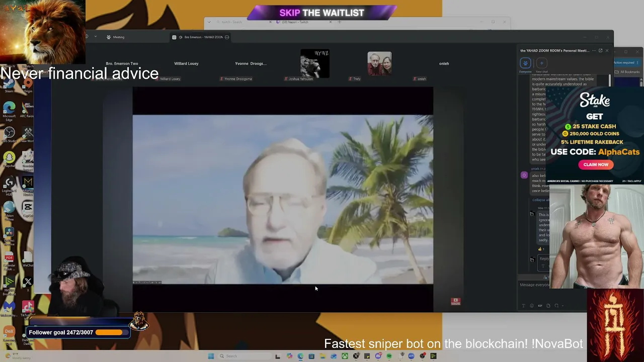Open Spotify from the taskbar
Viewport: 644px width, 362px height.
coord(389,356)
